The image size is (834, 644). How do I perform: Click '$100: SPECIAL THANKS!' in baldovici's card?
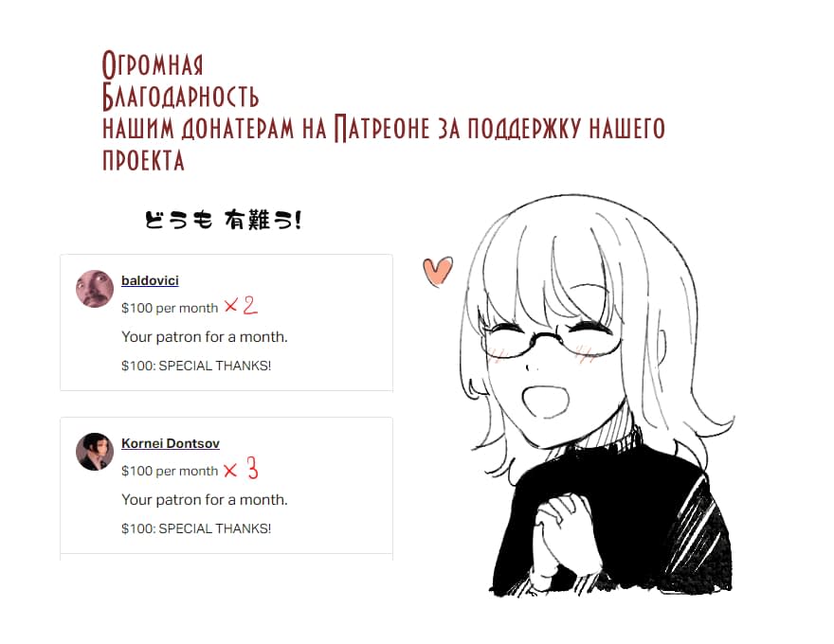(x=196, y=366)
